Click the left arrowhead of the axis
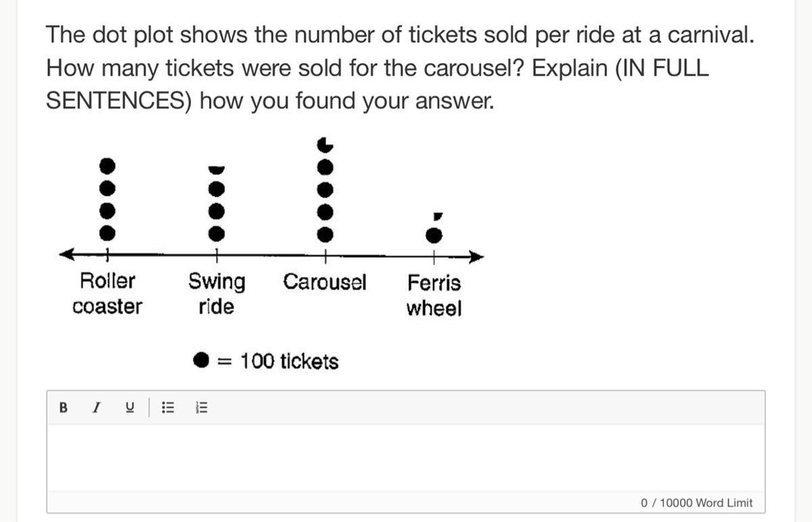 (x=66, y=255)
